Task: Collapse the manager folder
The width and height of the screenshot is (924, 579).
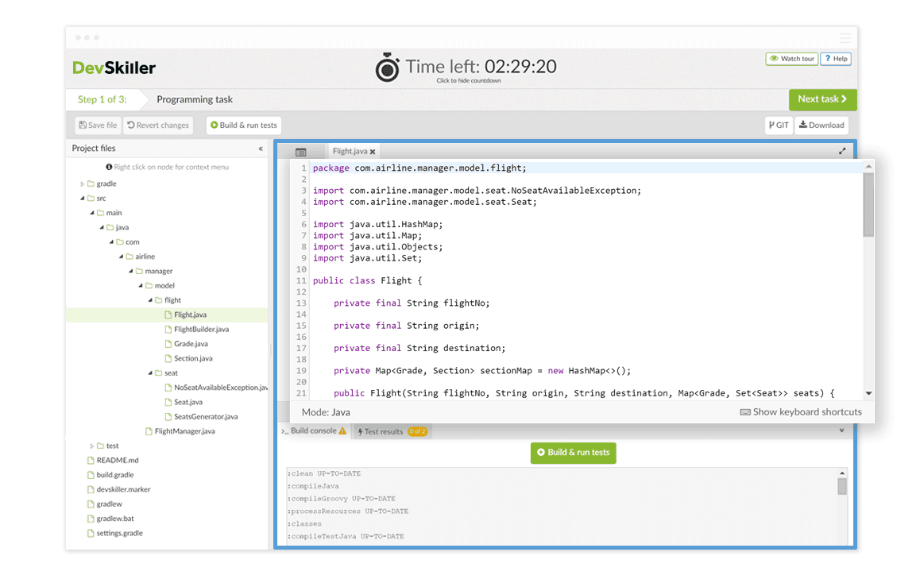Action: [x=131, y=272]
